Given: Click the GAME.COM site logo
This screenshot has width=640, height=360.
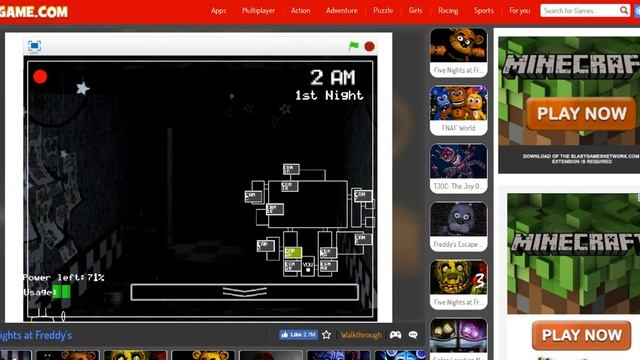Looking at the screenshot, I should pos(34,11).
